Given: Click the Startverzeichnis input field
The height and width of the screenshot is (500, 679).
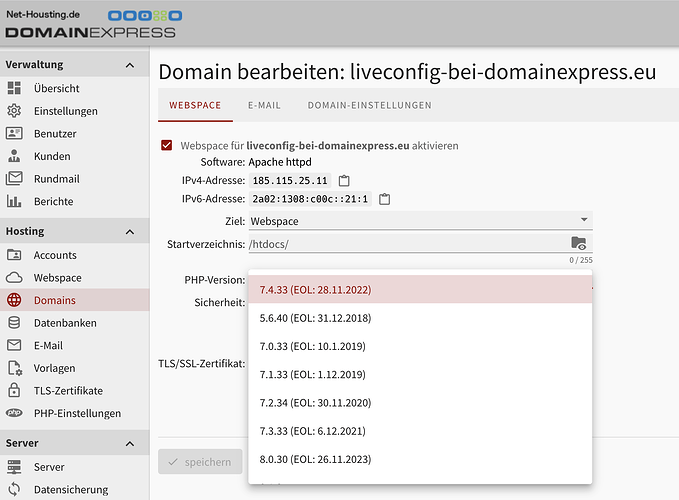Looking at the screenshot, I should 407,244.
